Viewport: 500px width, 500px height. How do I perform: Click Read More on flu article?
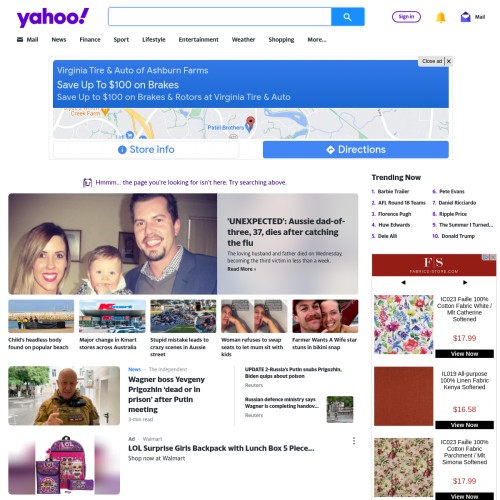point(242,269)
